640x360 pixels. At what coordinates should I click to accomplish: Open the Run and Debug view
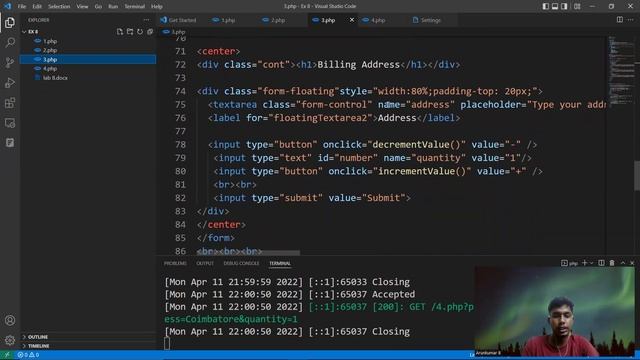tap(10, 82)
